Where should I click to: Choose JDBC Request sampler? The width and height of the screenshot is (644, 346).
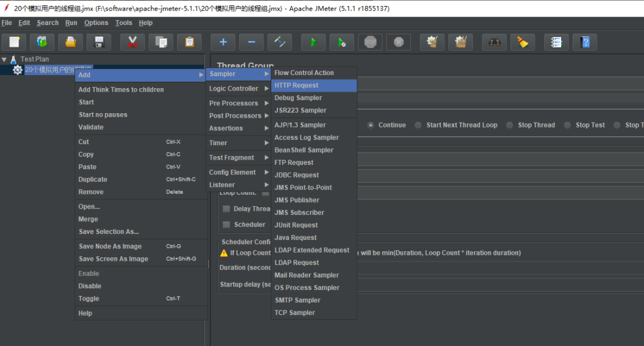[314, 175]
